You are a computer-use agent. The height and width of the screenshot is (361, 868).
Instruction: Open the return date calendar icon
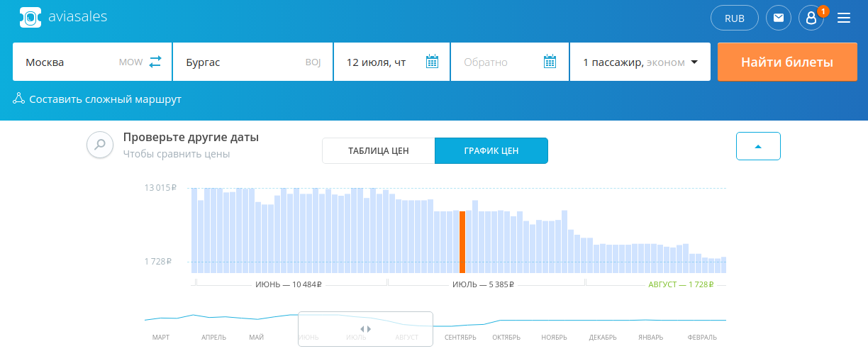pyautogui.click(x=550, y=62)
